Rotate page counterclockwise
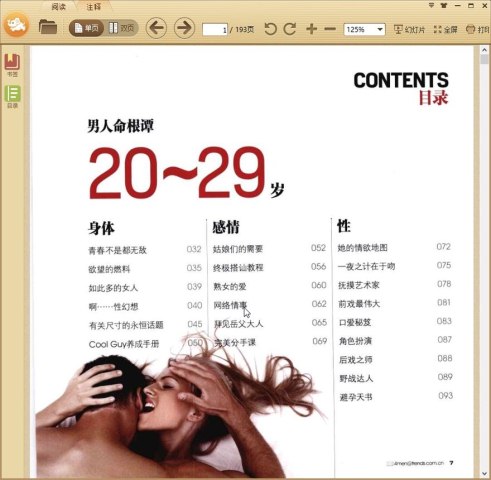The image size is (491, 480). click(x=270, y=29)
